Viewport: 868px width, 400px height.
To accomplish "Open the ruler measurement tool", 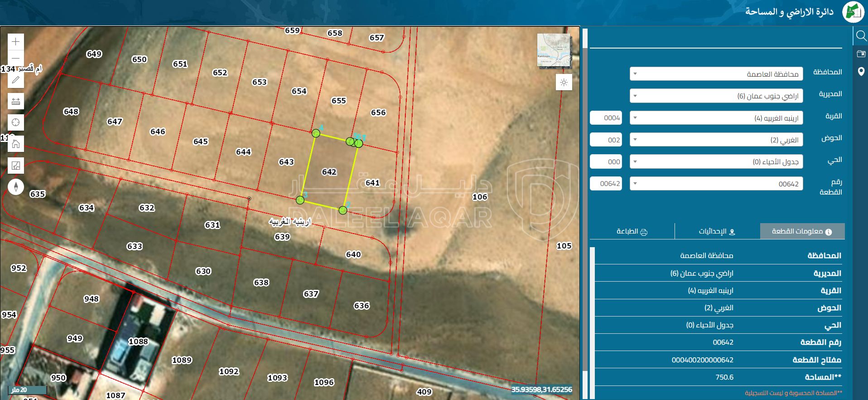I will click(x=16, y=102).
